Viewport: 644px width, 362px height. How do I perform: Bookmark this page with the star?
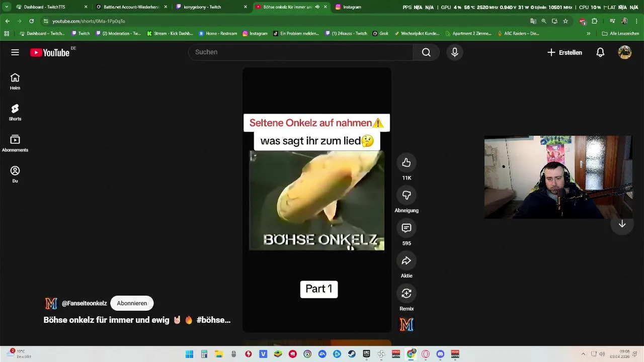pos(566,21)
